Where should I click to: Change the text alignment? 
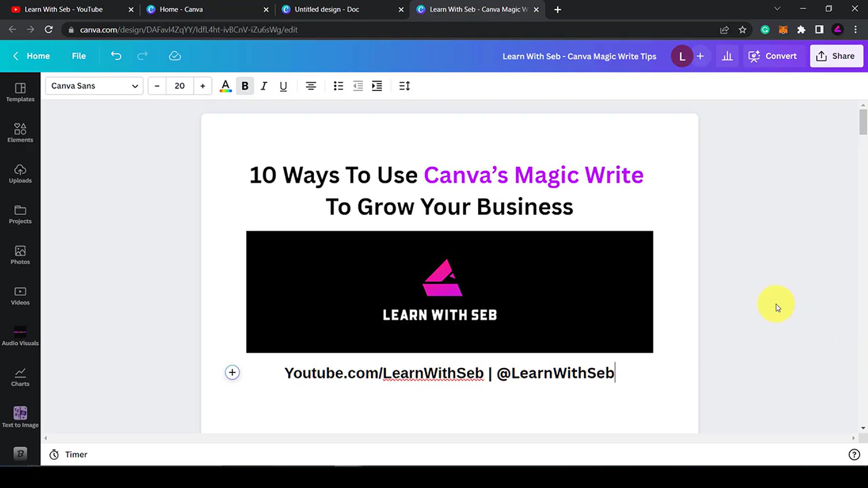pos(311,86)
